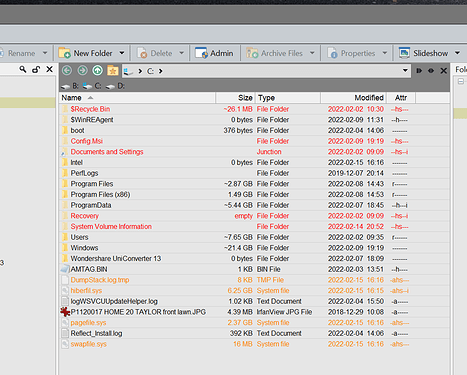Expand the breadcrumb arrow before C:
The width and height of the screenshot is (467, 375).
[x=140, y=71]
